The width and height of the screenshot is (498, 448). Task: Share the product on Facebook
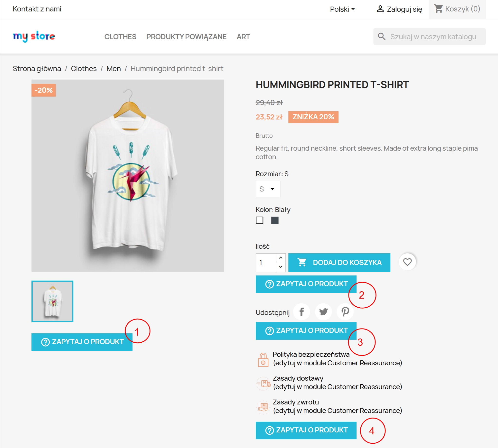[301, 312]
